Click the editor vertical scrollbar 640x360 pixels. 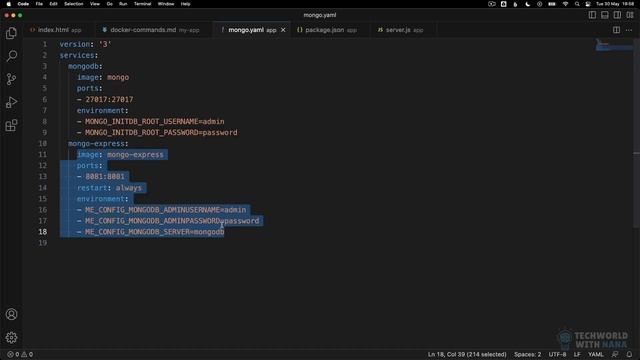point(636,133)
